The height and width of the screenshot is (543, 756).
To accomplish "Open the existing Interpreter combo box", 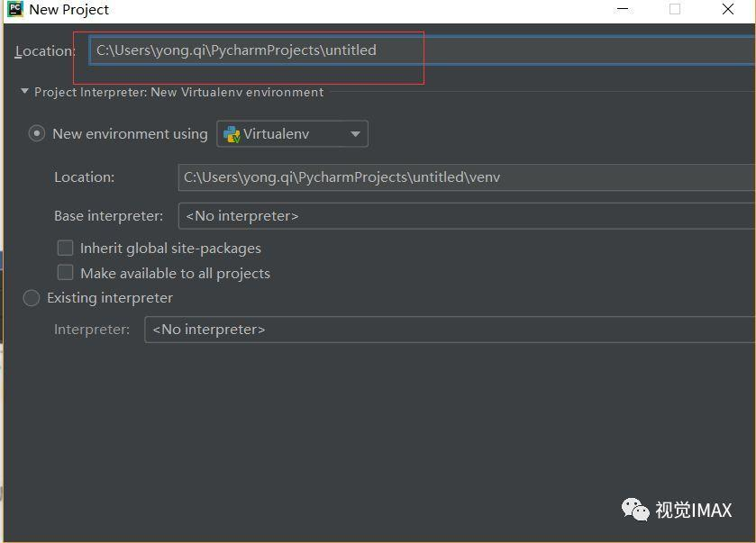I will point(450,330).
